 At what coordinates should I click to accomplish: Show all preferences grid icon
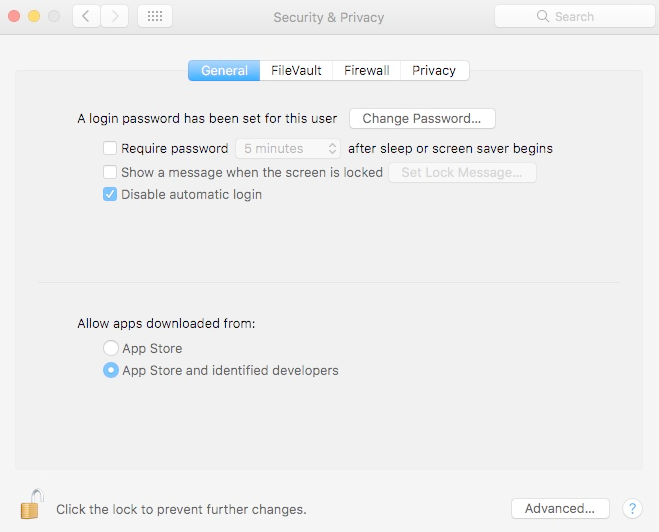[x=155, y=16]
